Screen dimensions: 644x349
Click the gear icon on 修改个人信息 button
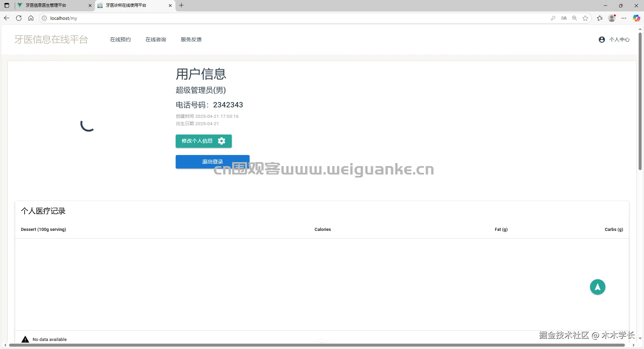pyautogui.click(x=221, y=141)
